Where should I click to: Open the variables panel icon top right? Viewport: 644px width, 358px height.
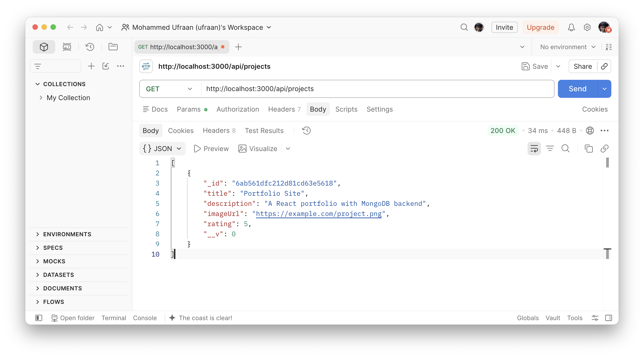608,47
